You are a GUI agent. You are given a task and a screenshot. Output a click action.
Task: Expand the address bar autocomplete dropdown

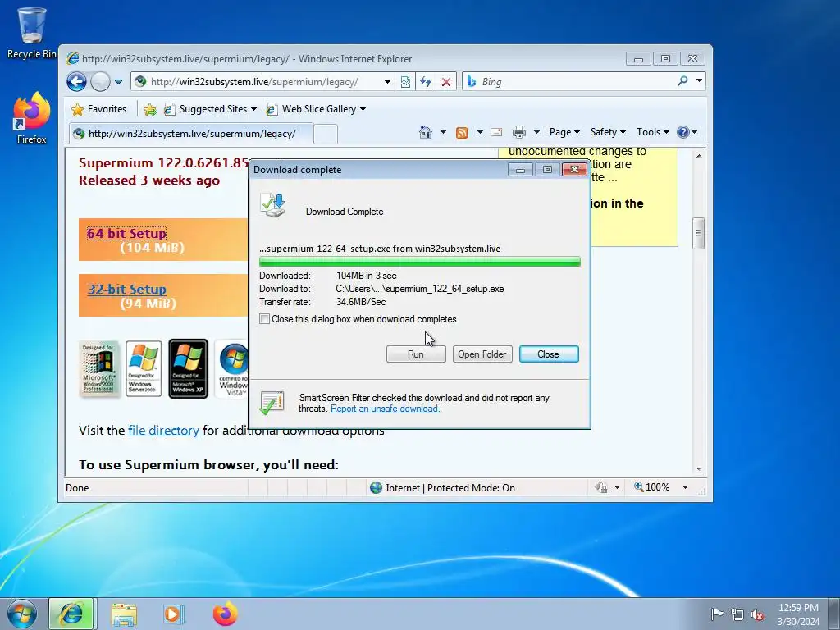(387, 82)
